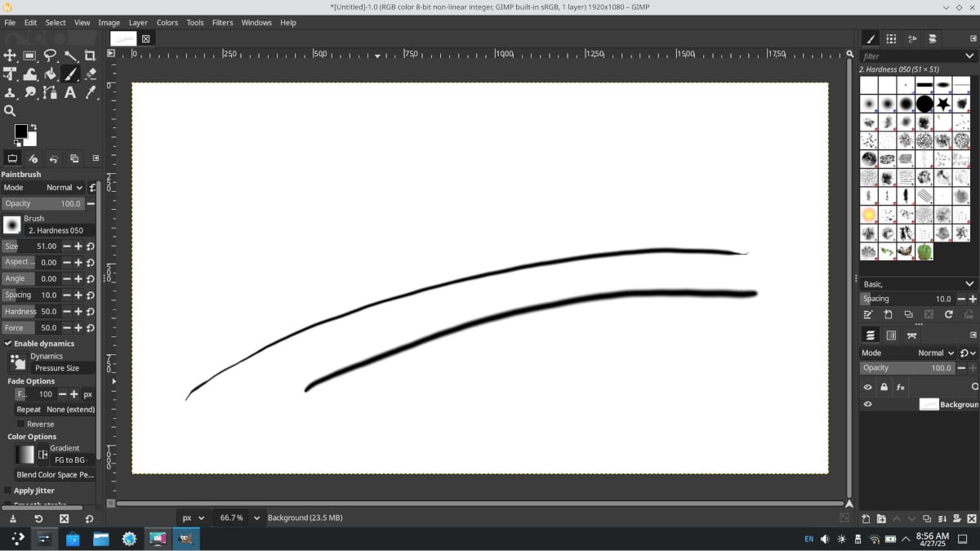Select the Crop tool

[90, 56]
